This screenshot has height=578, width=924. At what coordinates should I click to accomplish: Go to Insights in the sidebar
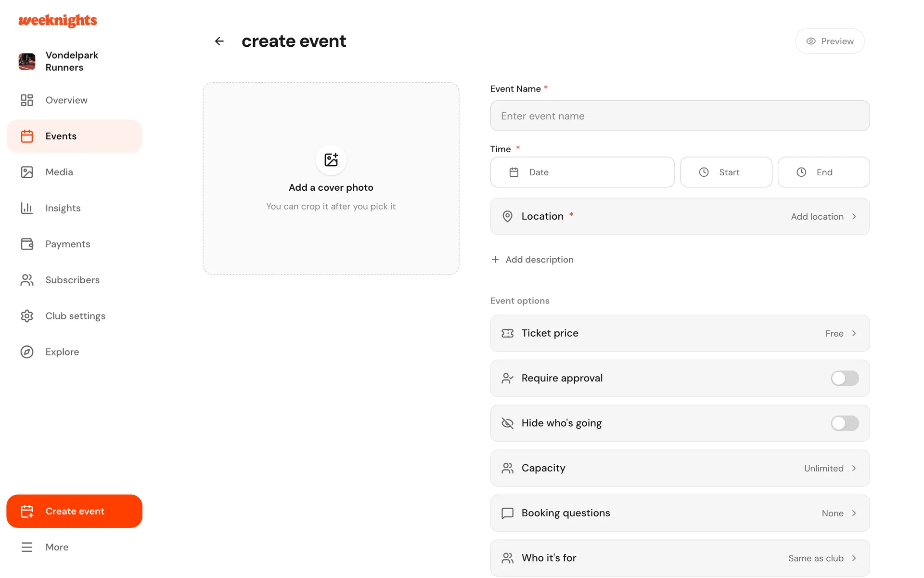pyautogui.click(x=75, y=208)
